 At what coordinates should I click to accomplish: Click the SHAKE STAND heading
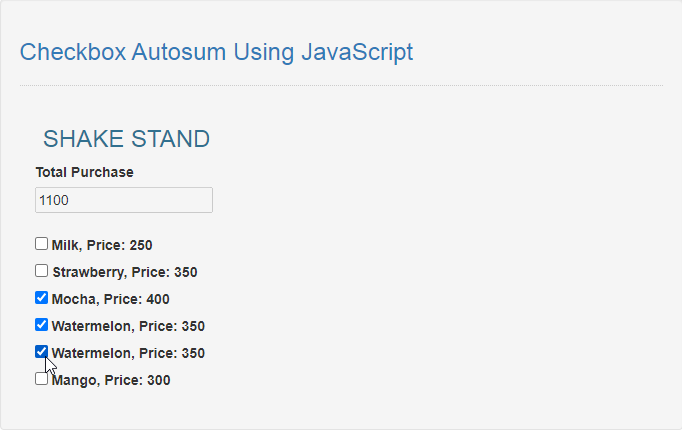point(127,139)
